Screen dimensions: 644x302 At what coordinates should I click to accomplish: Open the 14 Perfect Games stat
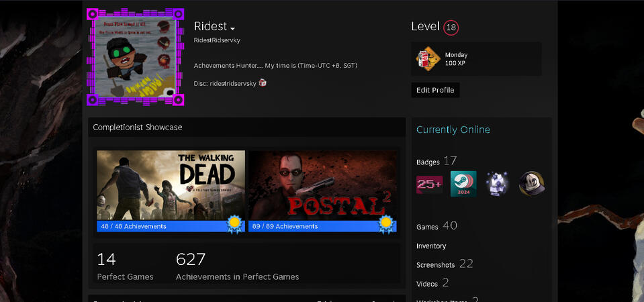pyautogui.click(x=125, y=266)
